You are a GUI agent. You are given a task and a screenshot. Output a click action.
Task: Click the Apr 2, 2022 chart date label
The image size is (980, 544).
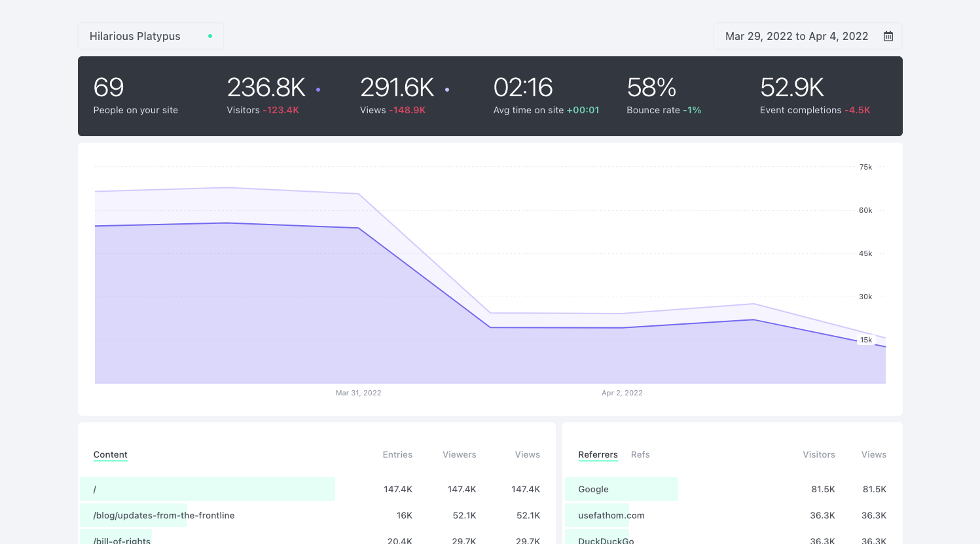point(622,393)
